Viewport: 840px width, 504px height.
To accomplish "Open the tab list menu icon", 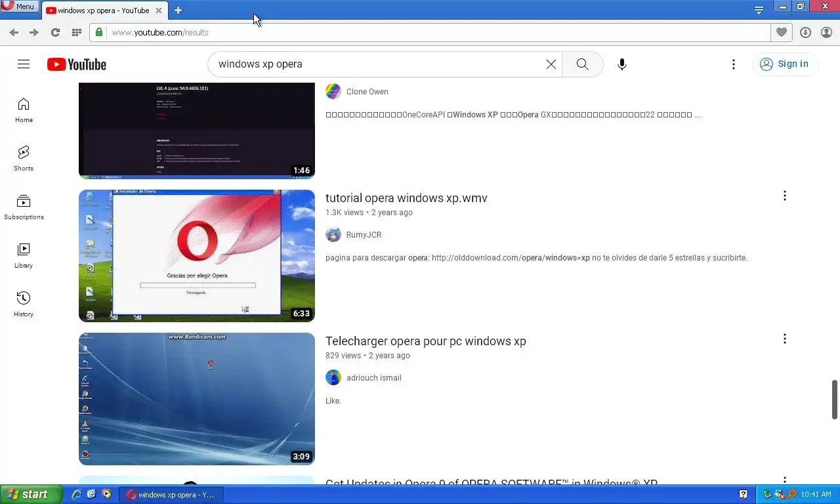I will tap(759, 10).
